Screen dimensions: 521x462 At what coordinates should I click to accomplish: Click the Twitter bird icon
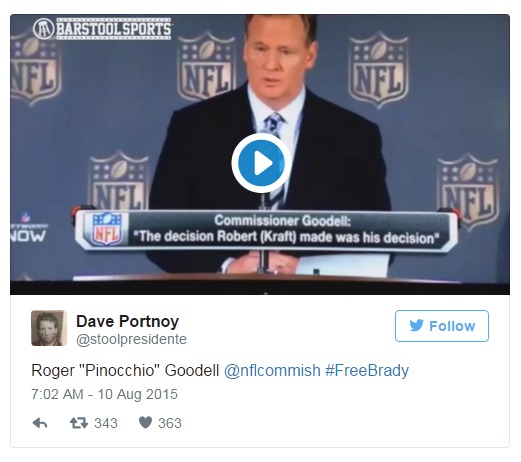[417, 325]
